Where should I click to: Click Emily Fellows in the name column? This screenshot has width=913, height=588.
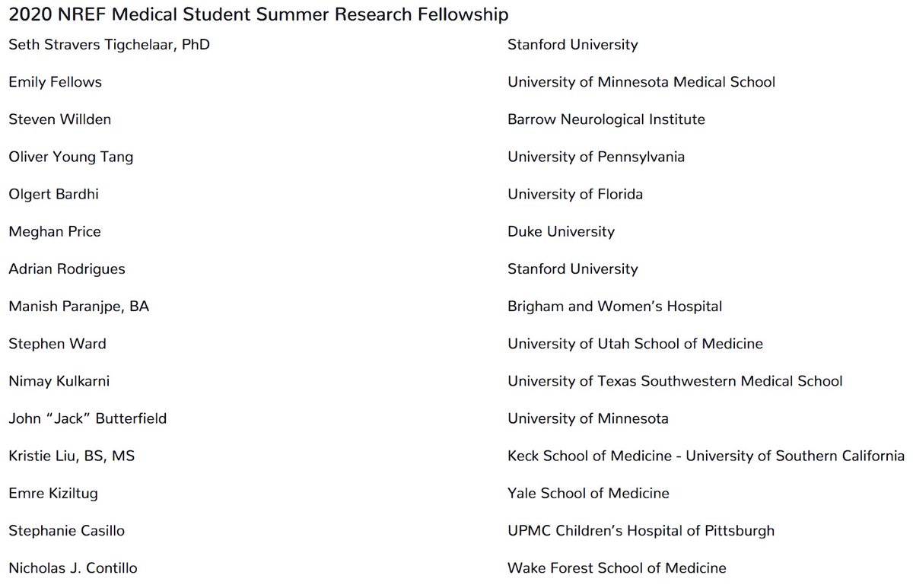pos(55,82)
